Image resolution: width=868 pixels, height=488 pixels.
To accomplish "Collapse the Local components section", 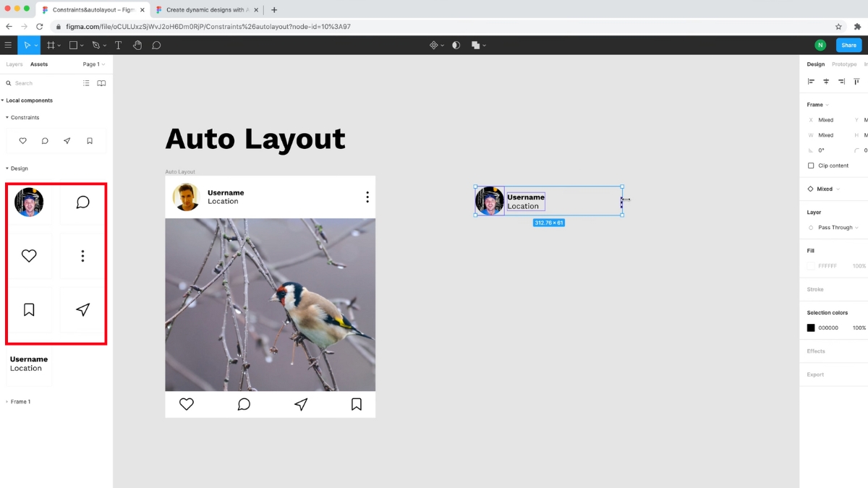I will (x=3, y=100).
